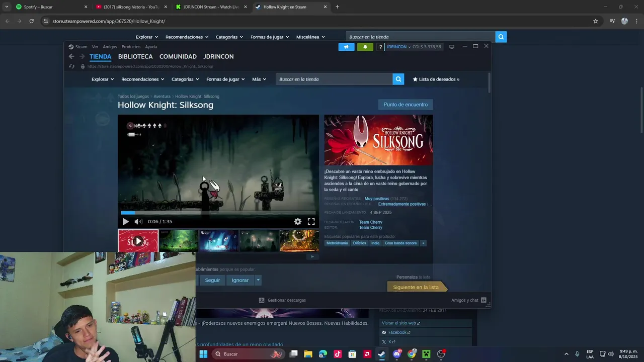Open Steam help question mark
644x362 pixels.
point(380,47)
